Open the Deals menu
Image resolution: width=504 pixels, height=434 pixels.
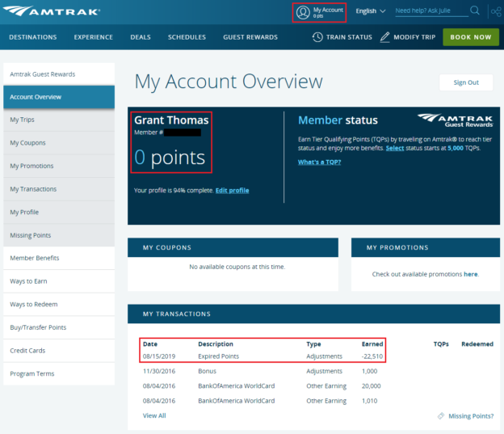(141, 37)
